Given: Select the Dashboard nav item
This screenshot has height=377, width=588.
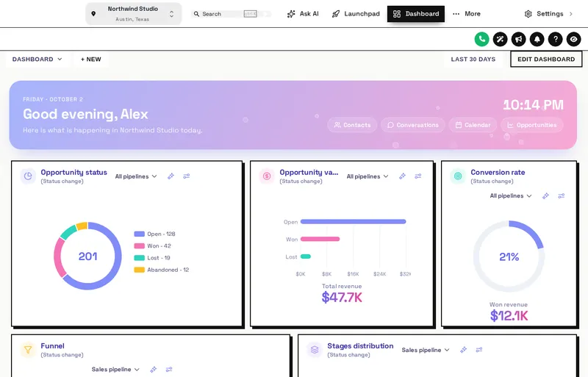Looking at the screenshot, I should [x=416, y=14].
